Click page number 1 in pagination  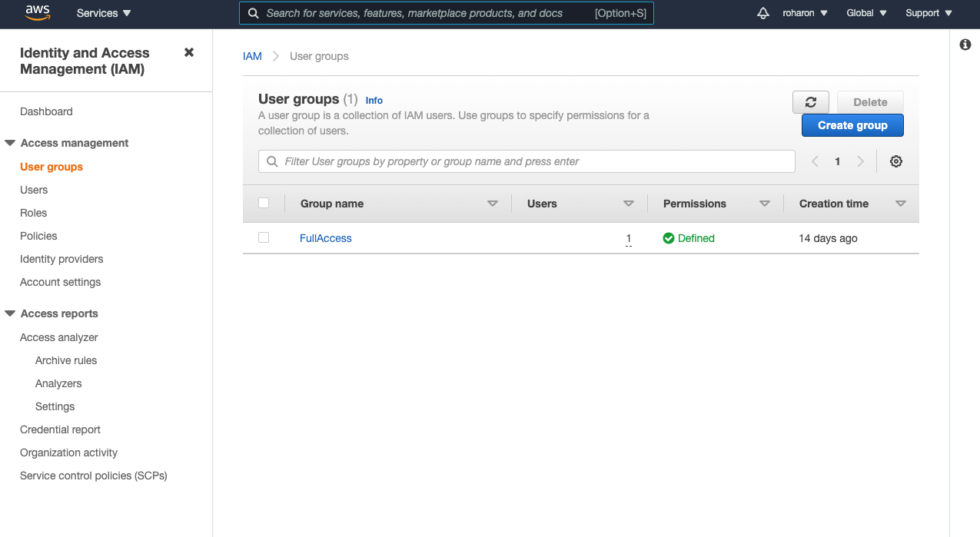coord(838,161)
